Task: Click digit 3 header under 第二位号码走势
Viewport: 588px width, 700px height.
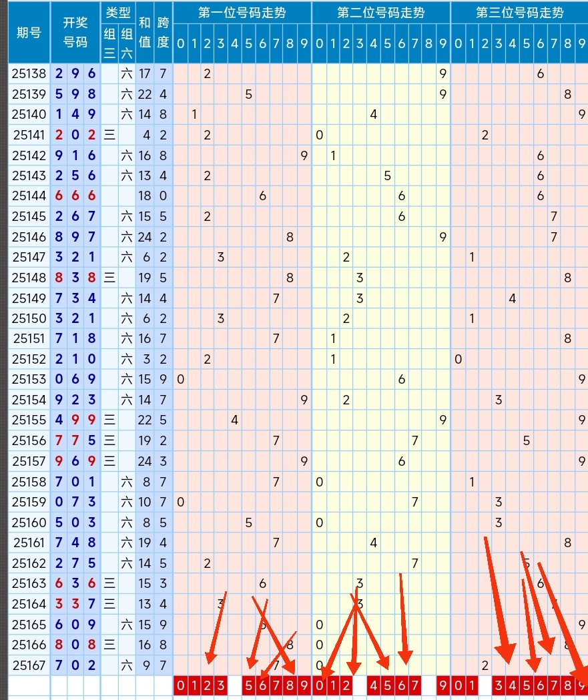Action: (x=360, y=44)
